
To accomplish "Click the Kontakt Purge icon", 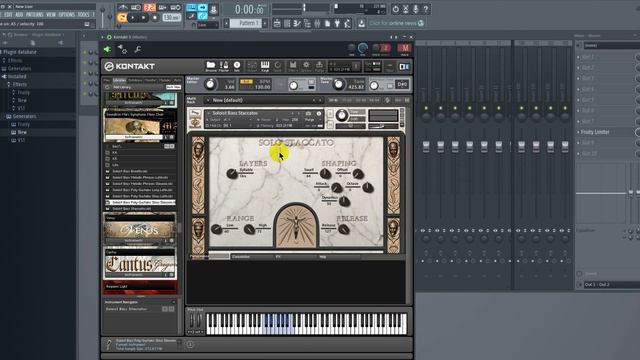I will [x=319, y=66].
